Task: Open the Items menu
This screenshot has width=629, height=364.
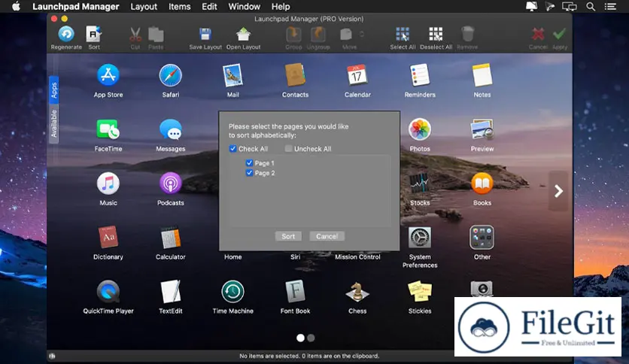Action: coord(179,7)
